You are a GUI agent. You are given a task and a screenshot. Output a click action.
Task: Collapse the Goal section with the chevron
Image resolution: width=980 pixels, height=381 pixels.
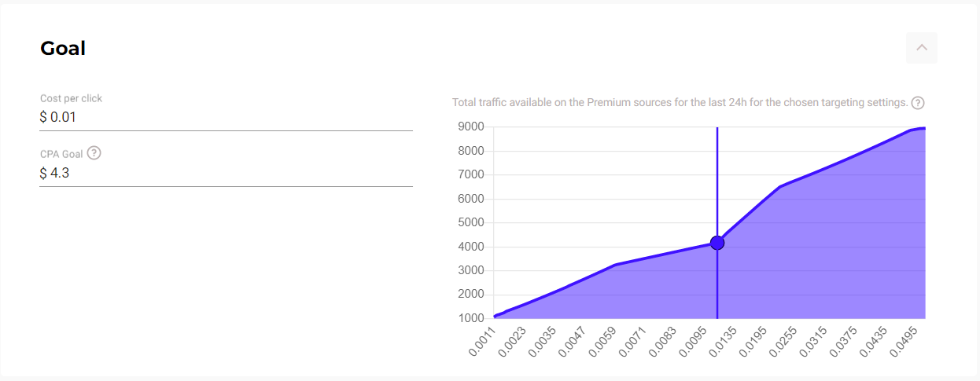(922, 48)
